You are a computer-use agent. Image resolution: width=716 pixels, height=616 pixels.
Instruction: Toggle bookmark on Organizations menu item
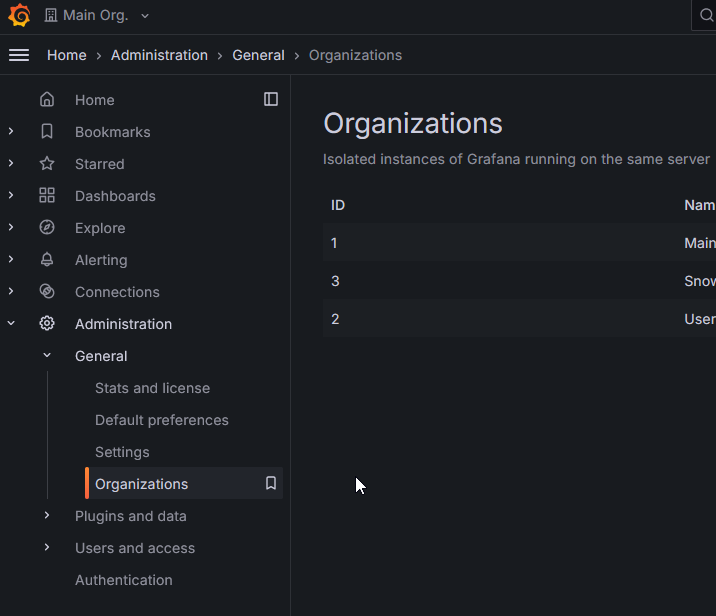click(270, 484)
